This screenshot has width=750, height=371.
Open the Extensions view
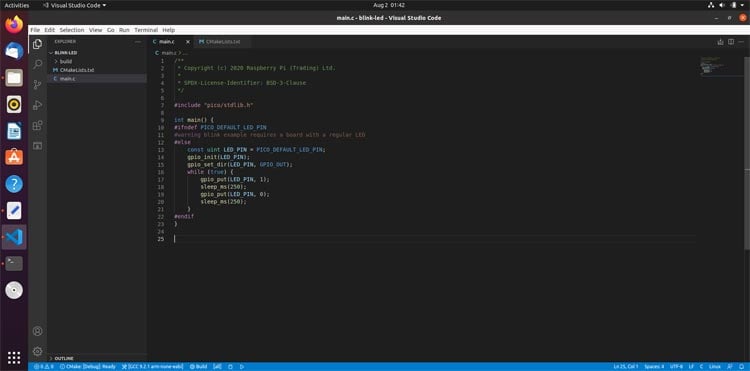click(x=37, y=126)
